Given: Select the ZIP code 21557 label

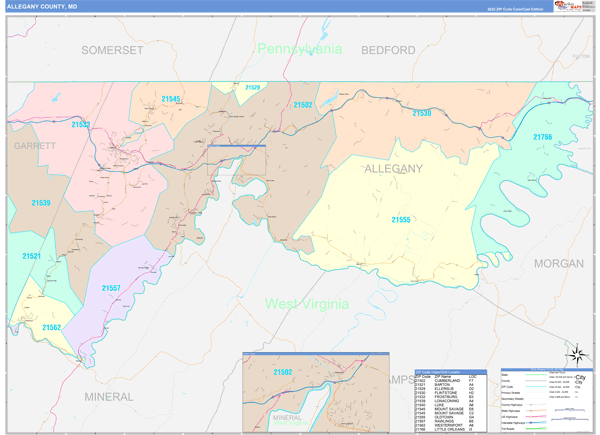Looking at the screenshot, I should 111,288.
